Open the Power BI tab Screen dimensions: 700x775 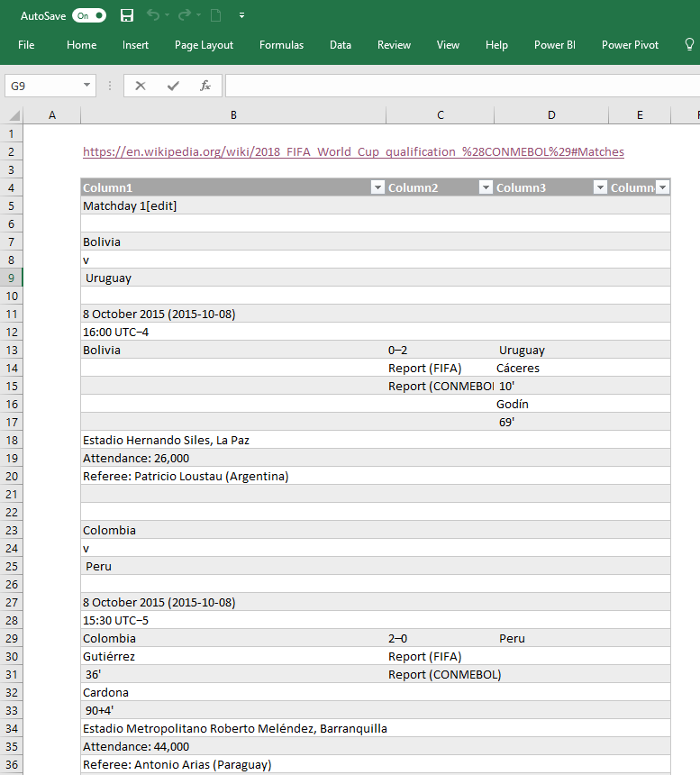(x=555, y=45)
